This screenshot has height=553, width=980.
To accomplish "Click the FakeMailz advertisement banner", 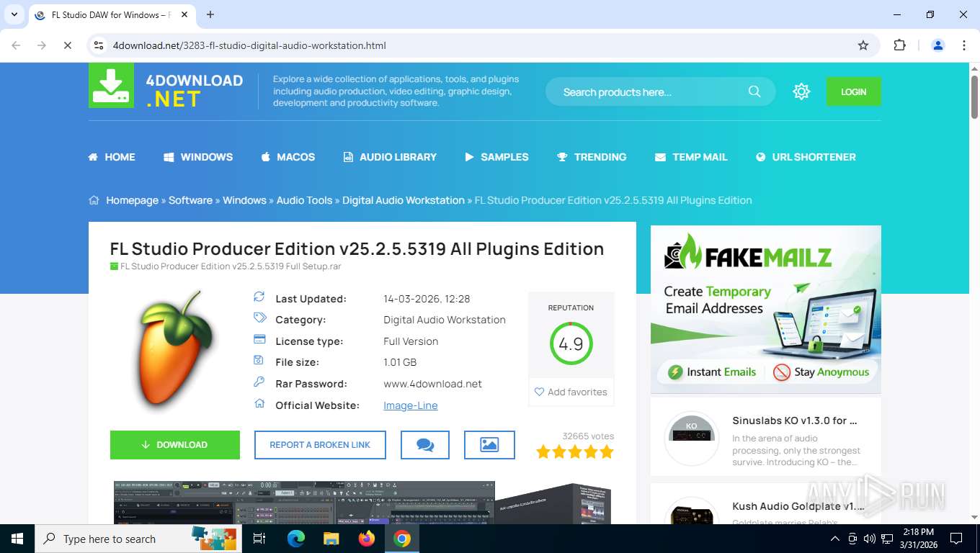I will (765, 310).
